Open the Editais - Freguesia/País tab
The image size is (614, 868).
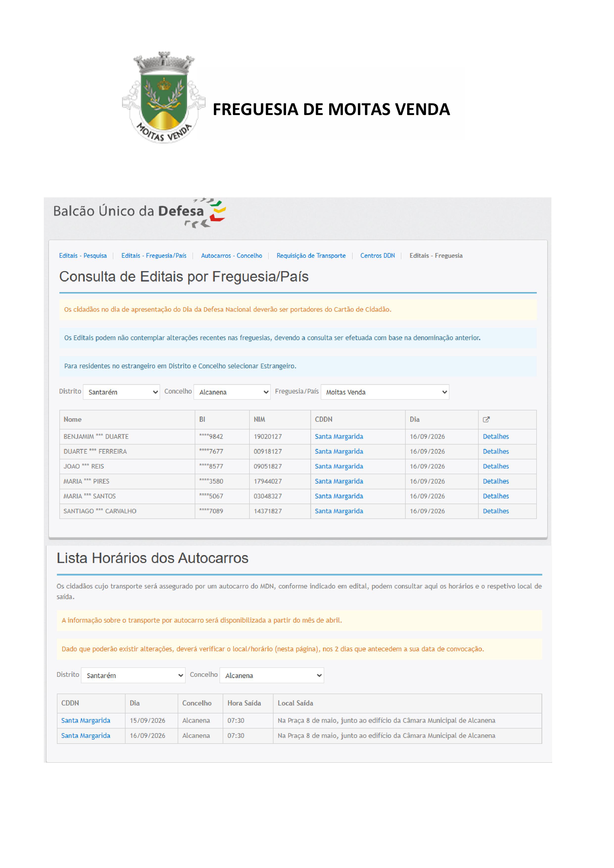click(154, 256)
